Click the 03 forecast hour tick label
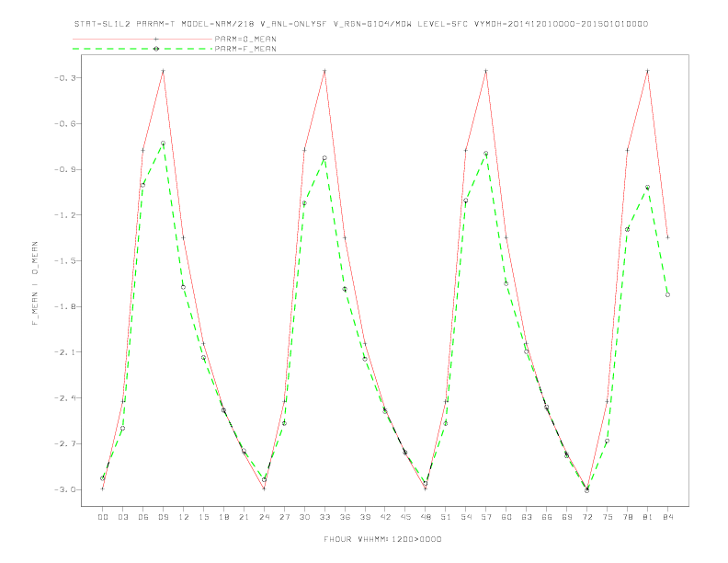 [123, 517]
